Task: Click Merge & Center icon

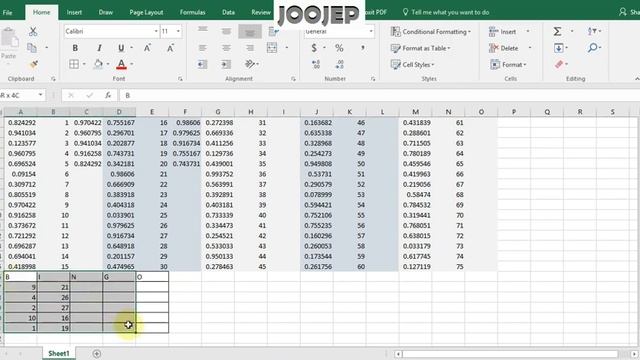Action: coord(272,48)
